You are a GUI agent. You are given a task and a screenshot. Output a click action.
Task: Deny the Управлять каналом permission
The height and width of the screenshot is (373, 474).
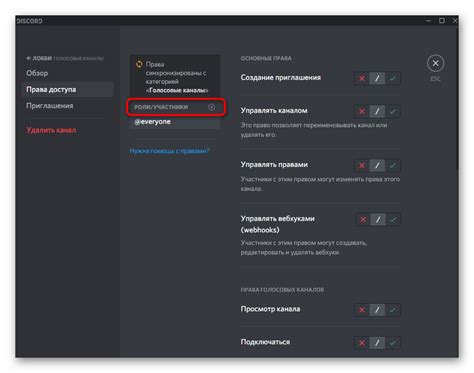coord(362,111)
